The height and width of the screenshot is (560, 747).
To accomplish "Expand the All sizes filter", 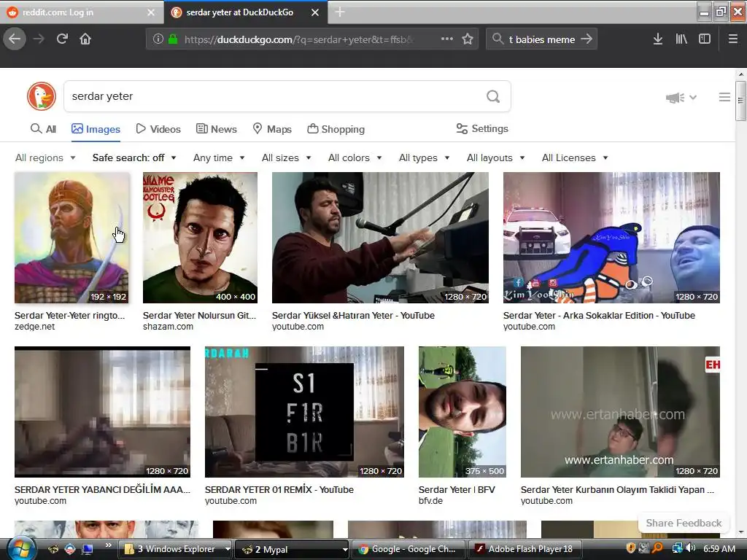I will pos(286,157).
